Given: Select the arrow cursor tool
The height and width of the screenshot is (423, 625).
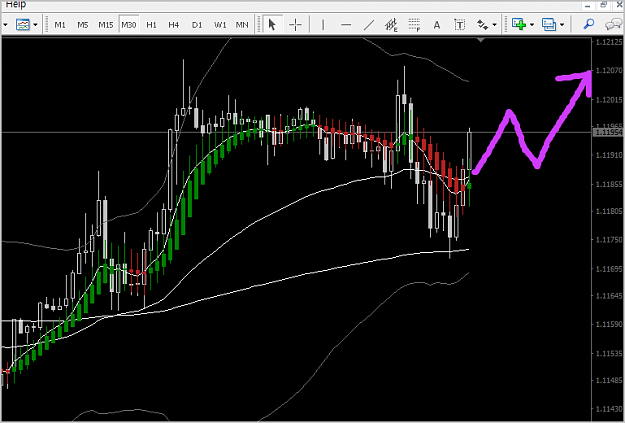Looking at the screenshot, I should pos(272,25).
